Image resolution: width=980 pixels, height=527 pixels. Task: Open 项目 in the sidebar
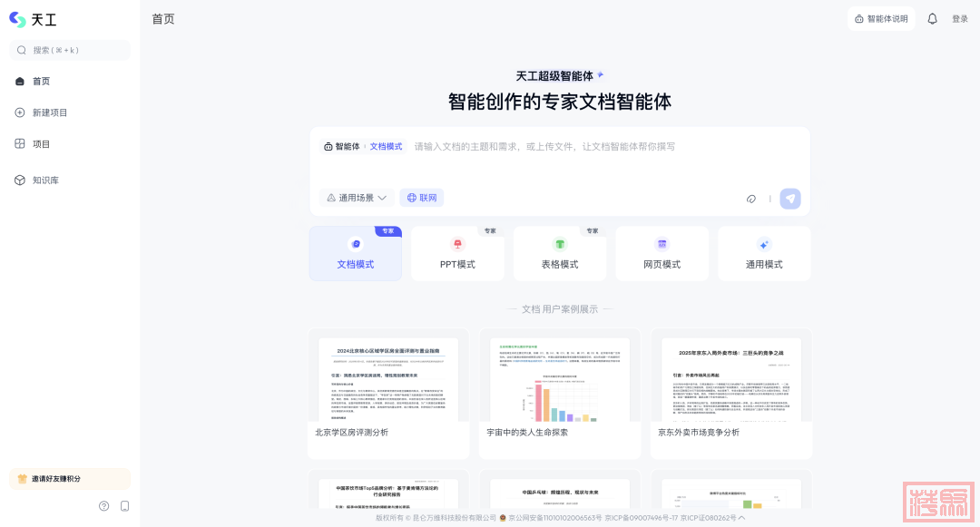click(x=41, y=144)
